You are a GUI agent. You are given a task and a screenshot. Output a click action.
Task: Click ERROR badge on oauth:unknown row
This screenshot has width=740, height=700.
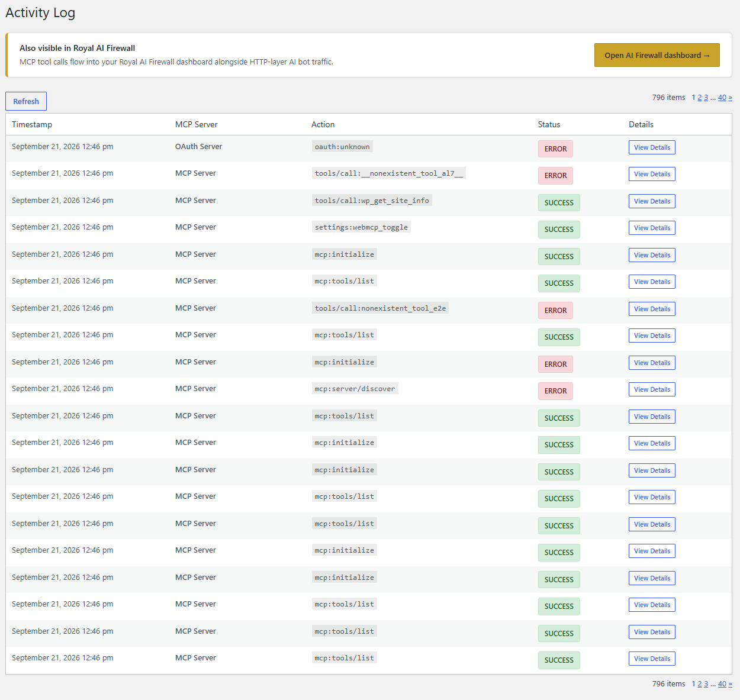click(x=555, y=149)
